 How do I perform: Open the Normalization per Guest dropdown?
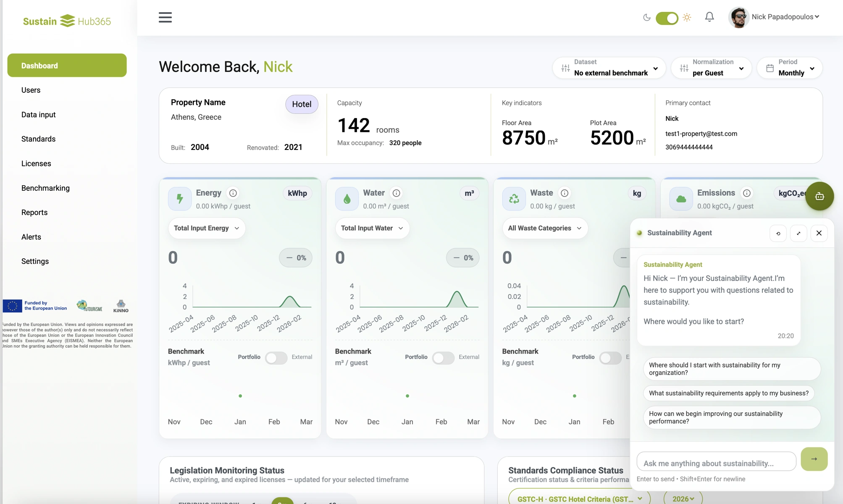click(711, 68)
